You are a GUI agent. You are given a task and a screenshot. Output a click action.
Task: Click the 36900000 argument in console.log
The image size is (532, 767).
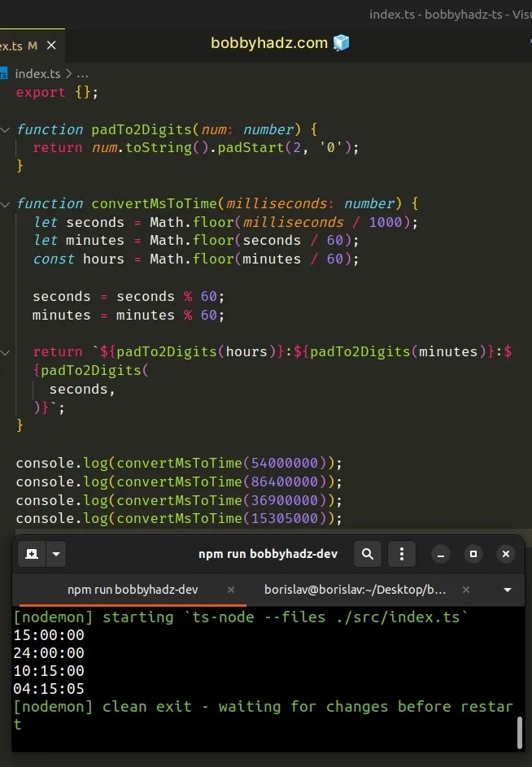[285, 500]
